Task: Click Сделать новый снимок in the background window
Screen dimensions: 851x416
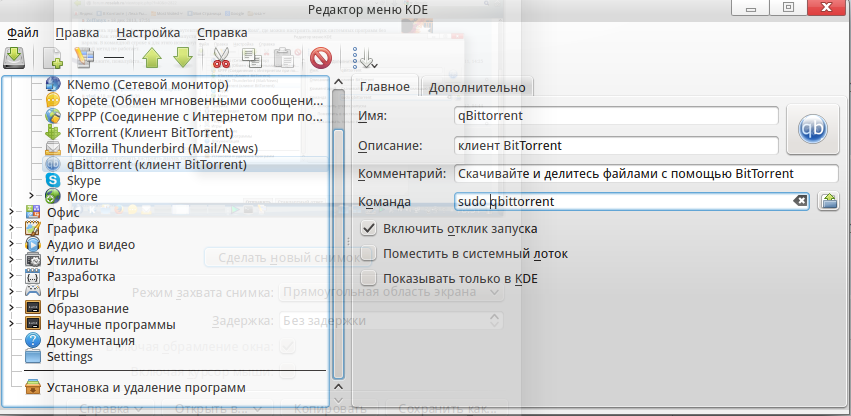Action: point(288,257)
